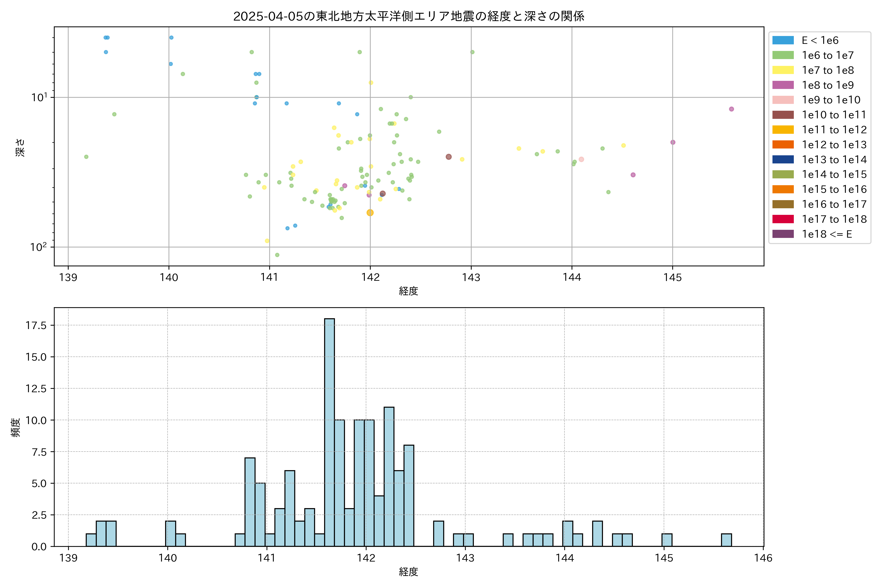
Task: Click the navy '1e13 to 1e14' legend swatch
Action: (x=783, y=159)
